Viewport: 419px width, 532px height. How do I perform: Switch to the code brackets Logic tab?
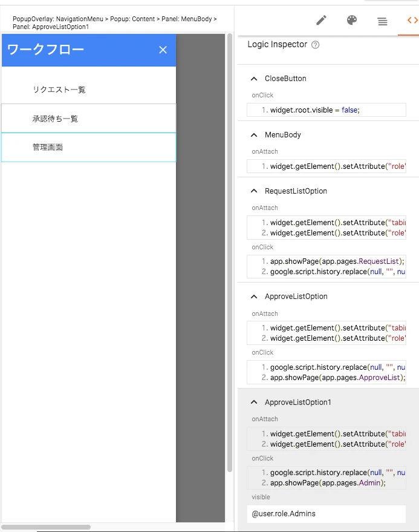pyautogui.click(x=412, y=21)
